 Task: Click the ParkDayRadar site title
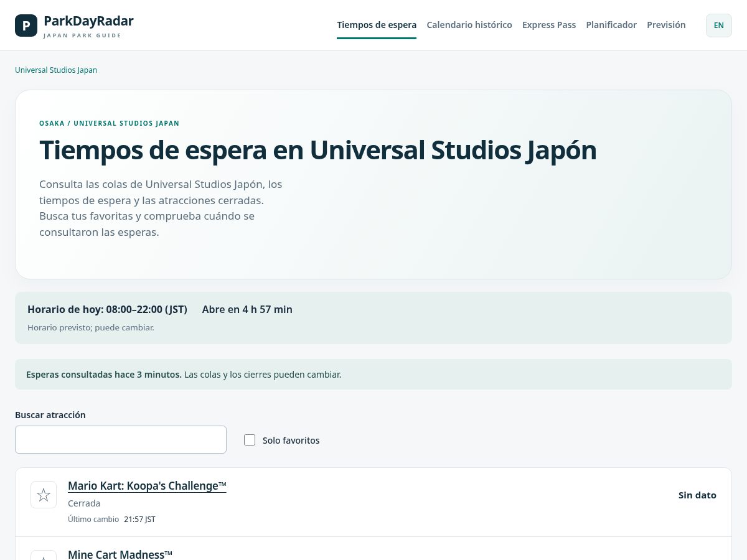tap(88, 21)
